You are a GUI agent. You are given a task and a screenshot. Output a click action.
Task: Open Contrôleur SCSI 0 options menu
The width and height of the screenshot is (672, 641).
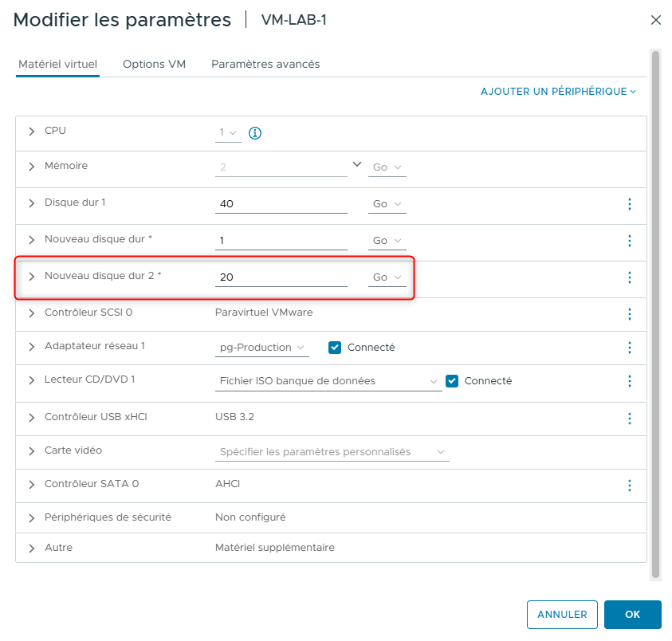[629, 314]
